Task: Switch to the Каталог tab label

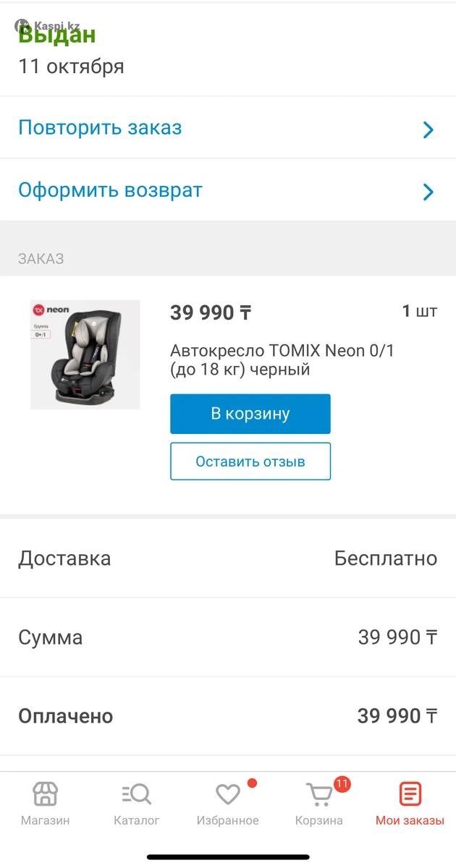Action: coord(136,821)
